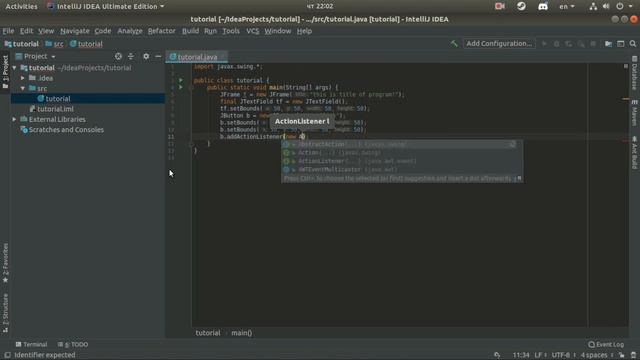Hide the Project tool window
Screen dimensions: 640x360
click(x=158, y=56)
